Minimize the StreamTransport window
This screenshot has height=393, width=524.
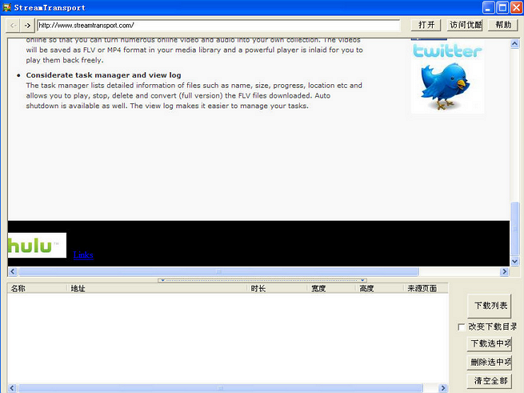pyautogui.click(x=488, y=7)
